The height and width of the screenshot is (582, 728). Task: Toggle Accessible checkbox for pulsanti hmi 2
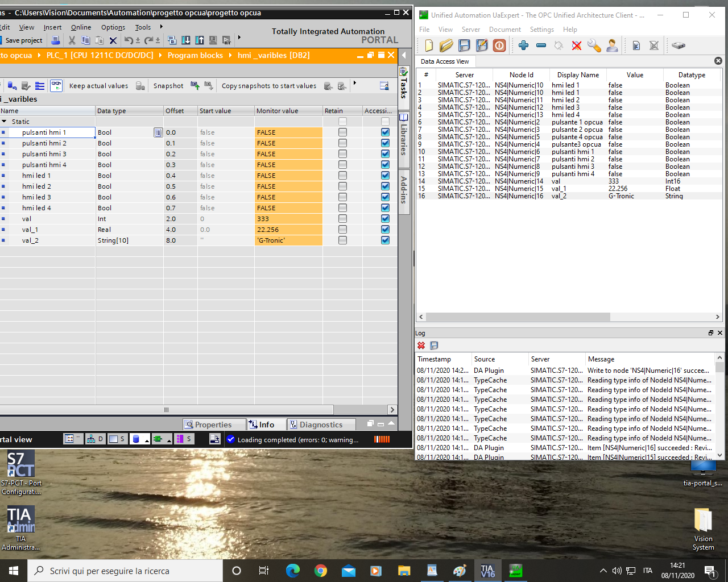point(385,143)
